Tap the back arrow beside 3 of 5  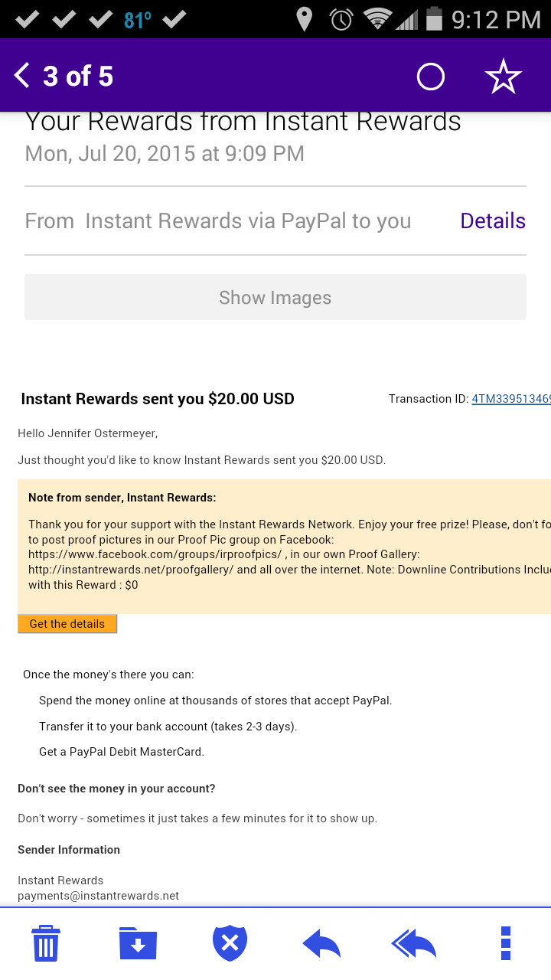tap(21, 76)
